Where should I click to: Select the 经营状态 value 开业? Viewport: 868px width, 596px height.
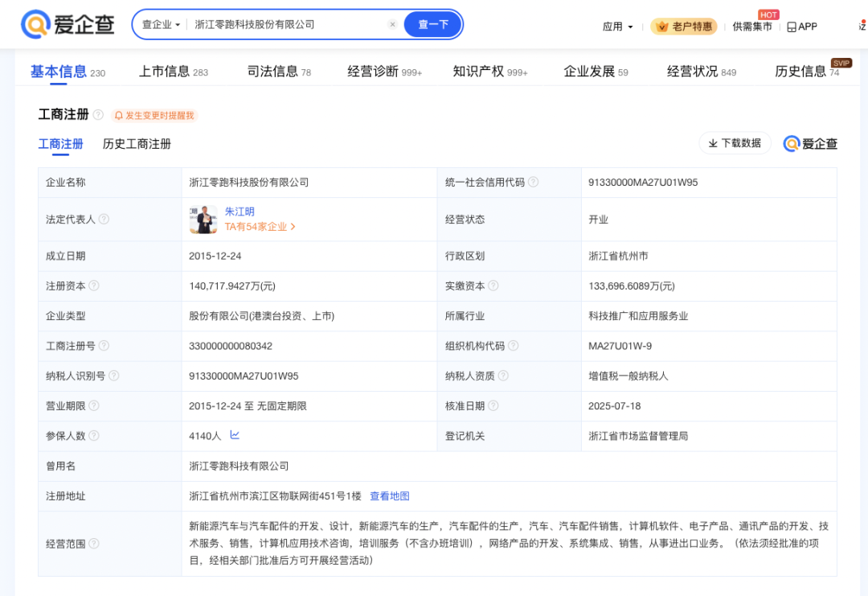pyautogui.click(x=599, y=220)
